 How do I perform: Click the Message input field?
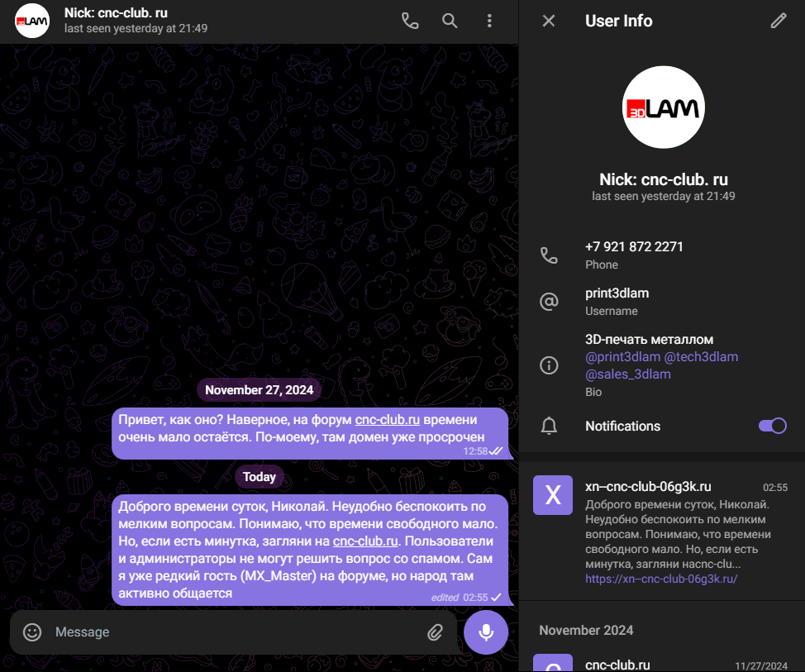[x=236, y=632]
